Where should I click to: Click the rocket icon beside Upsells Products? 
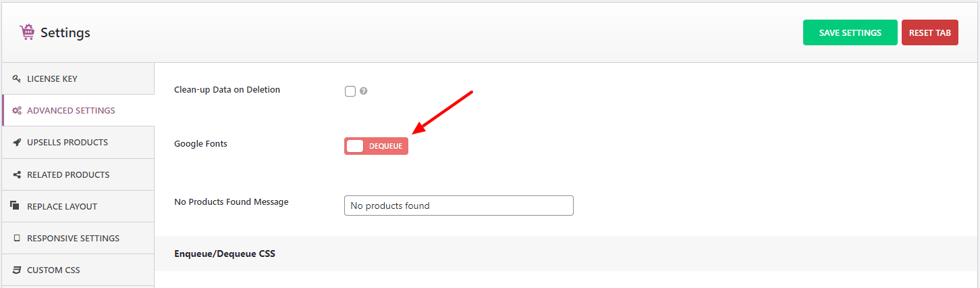17,143
